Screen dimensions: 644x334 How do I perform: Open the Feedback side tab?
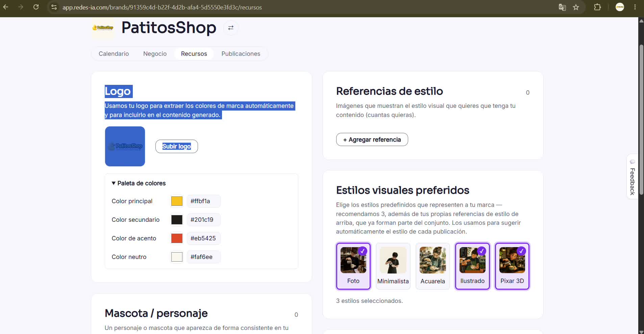click(x=632, y=177)
